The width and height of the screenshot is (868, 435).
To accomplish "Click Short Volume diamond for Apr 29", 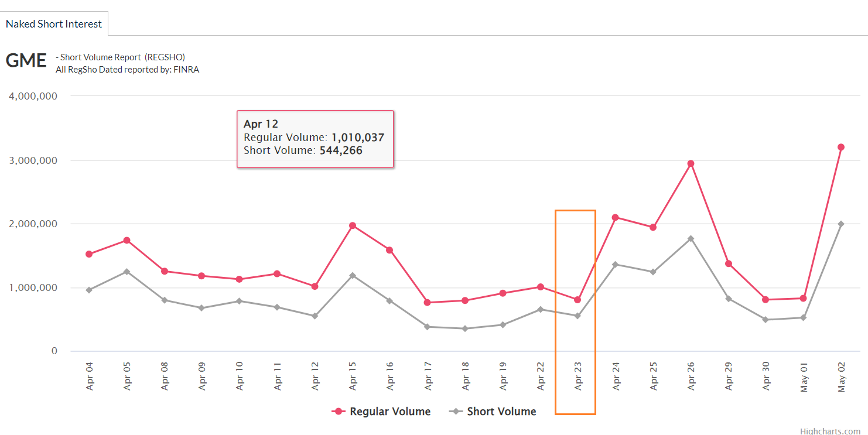I will [729, 299].
